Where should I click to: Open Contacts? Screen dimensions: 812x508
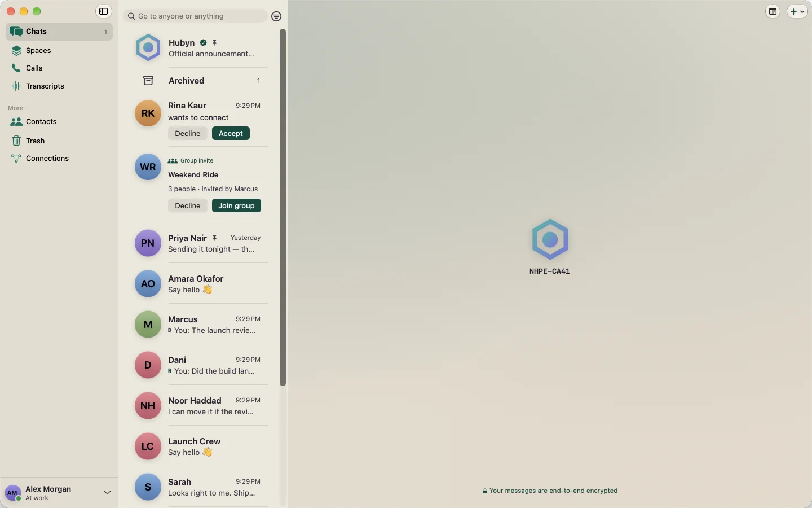pos(59,121)
